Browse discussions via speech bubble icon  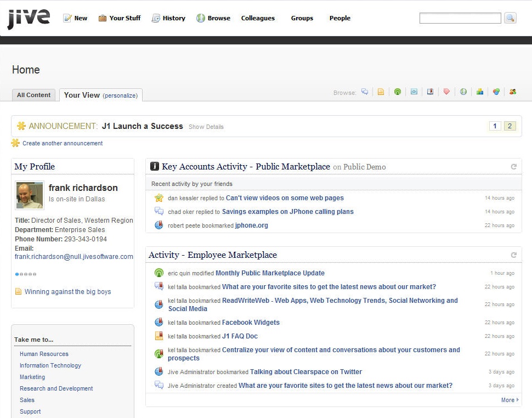(365, 92)
